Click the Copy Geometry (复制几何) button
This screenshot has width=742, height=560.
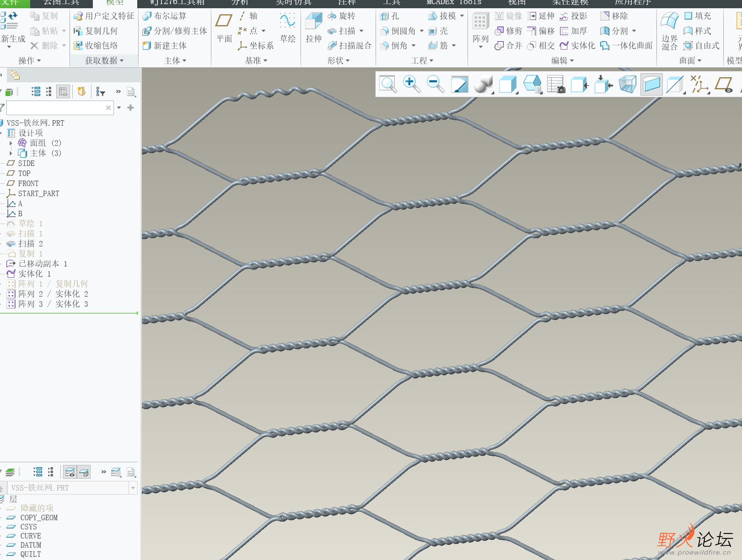click(96, 31)
